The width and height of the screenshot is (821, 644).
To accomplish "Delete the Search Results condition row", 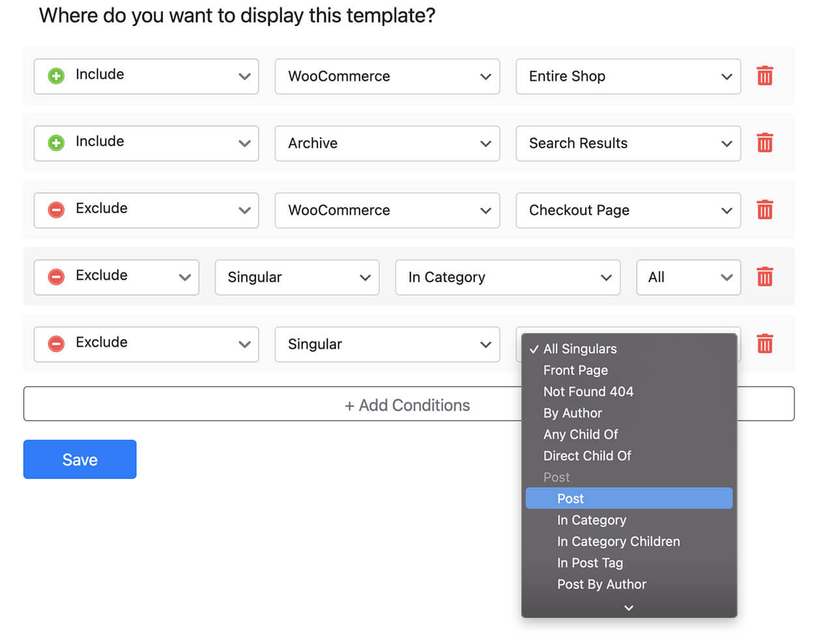I will pos(765,143).
